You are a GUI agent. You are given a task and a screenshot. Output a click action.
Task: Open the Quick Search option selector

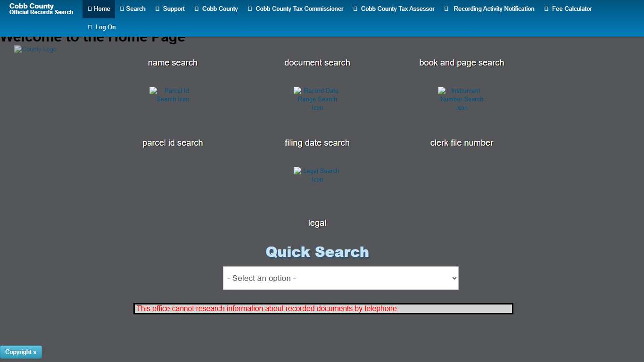point(340,278)
